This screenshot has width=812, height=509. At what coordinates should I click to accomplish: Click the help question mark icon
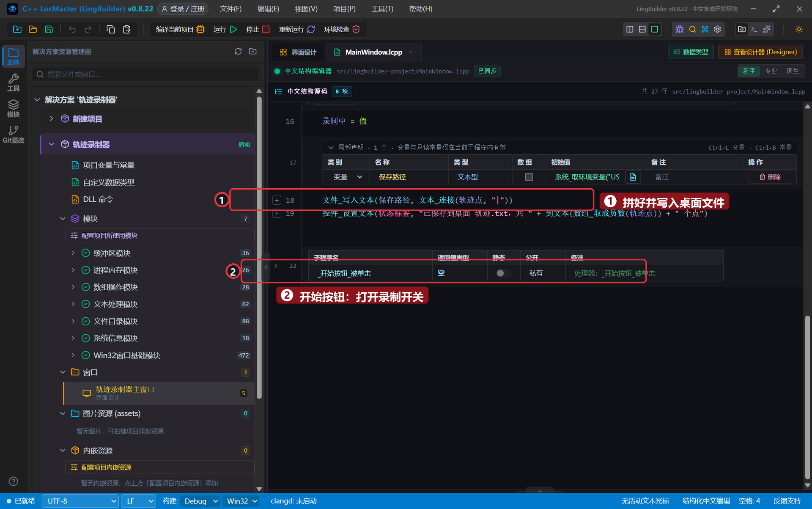(x=14, y=481)
